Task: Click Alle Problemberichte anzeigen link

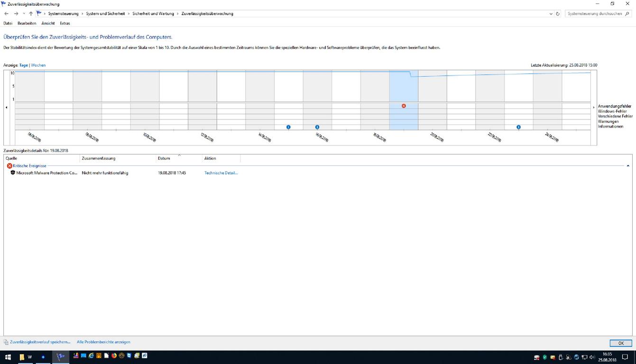Action: tap(103, 342)
